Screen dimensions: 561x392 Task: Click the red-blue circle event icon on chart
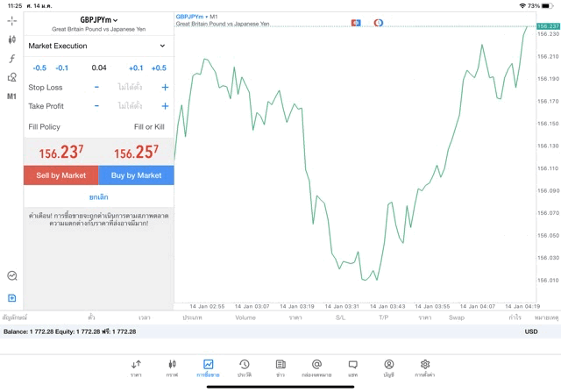[x=379, y=23]
